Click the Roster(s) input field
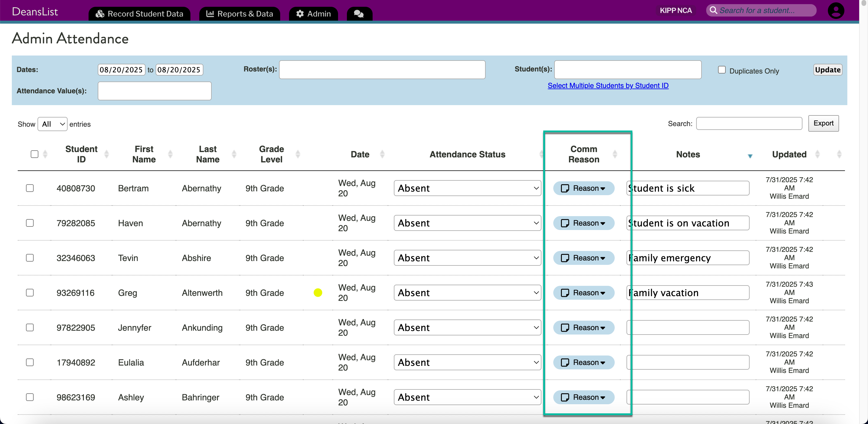The image size is (868, 424). [x=382, y=70]
